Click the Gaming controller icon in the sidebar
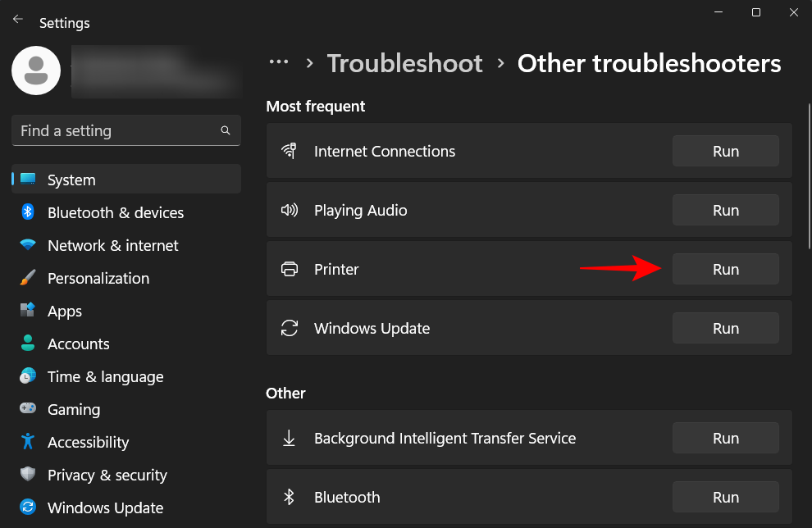The width and height of the screenshot is (812, 528). [28, 409]
